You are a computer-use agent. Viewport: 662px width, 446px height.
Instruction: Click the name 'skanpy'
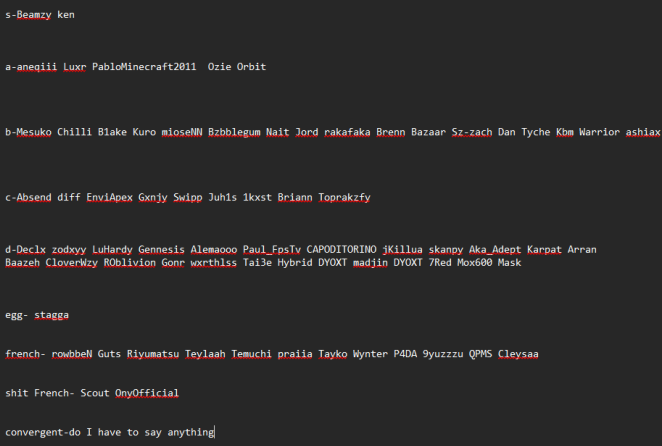click(446, 250)
